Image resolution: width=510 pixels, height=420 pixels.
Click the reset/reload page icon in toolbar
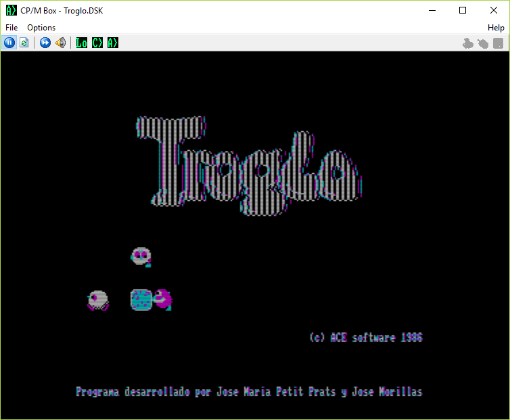[24, 43]
